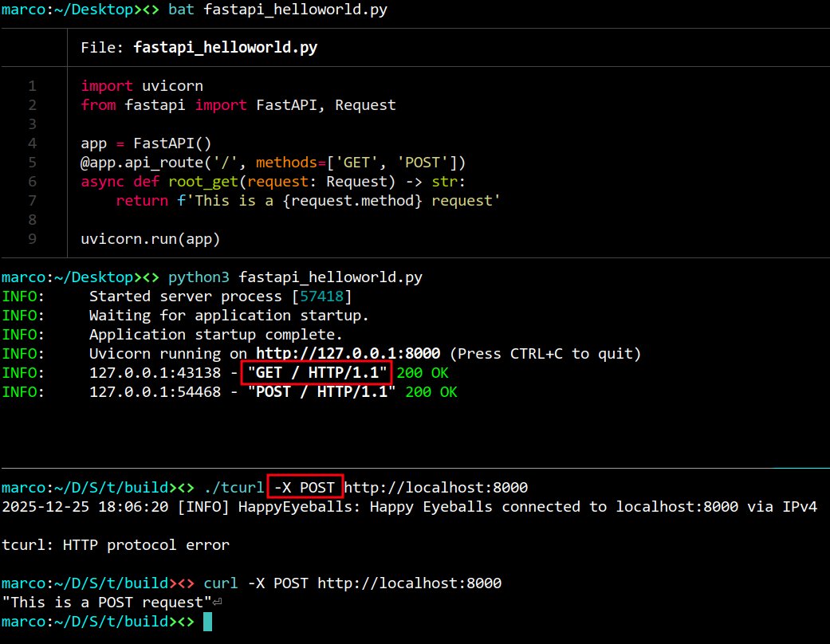This screenshot has width=830, height=644.
Task: Click the 'python3 fastapi_helloworld.py' command
Action: [x=295, y=277]
